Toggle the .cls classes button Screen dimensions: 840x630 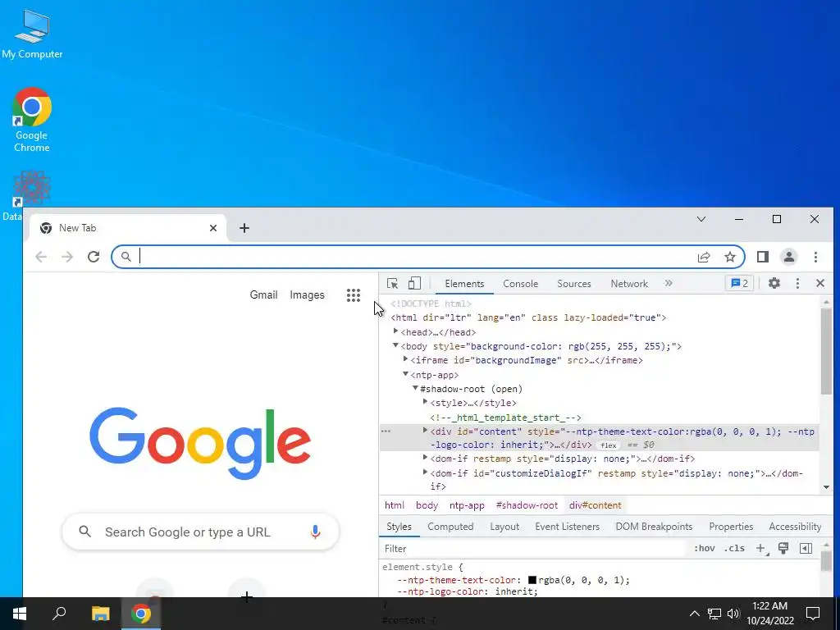tap(734, 548)
